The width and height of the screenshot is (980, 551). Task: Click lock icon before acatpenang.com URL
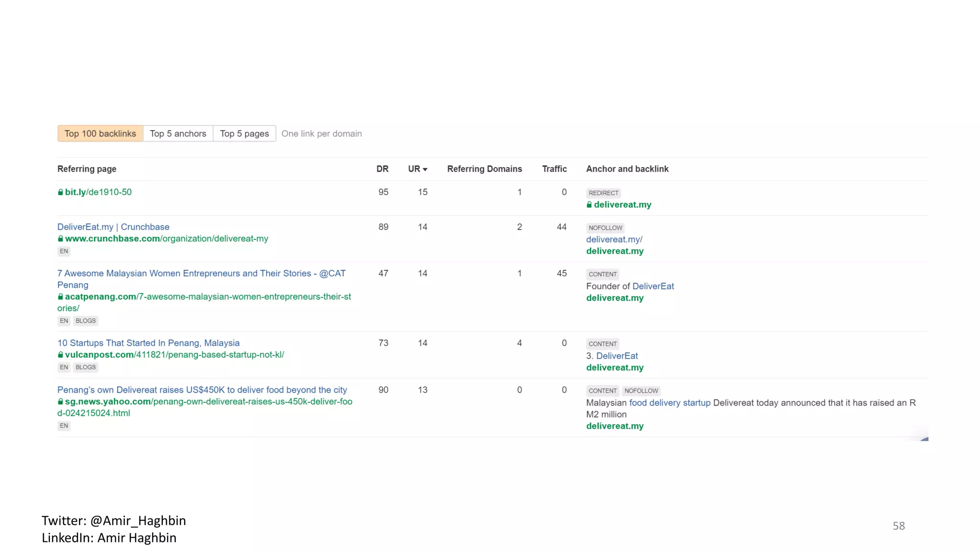[60, 297]
